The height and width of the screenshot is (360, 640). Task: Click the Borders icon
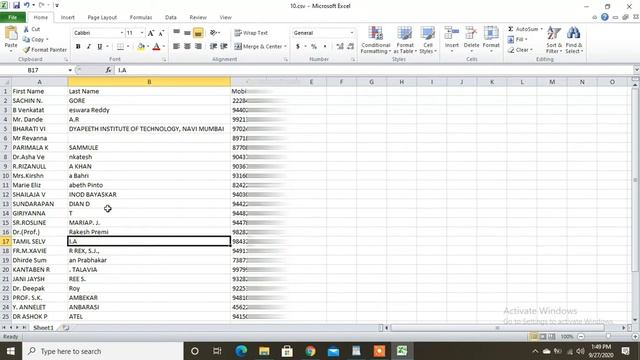[120, 47]
